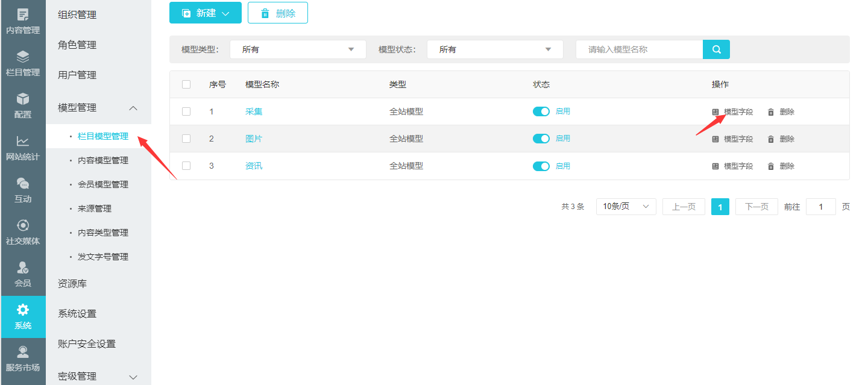Open the 内容管理 sidebar icon
Viewport: 868px width, 385px height.
point(23,15)
